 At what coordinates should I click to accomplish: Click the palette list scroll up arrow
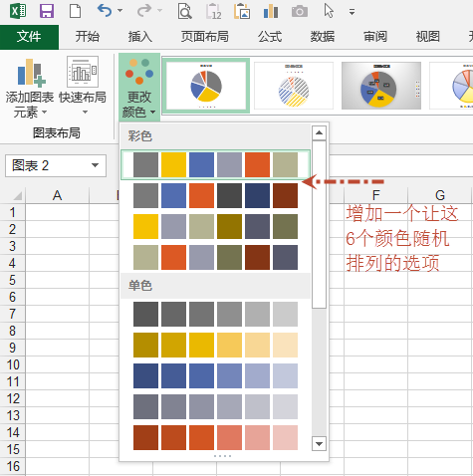[319, 132]
